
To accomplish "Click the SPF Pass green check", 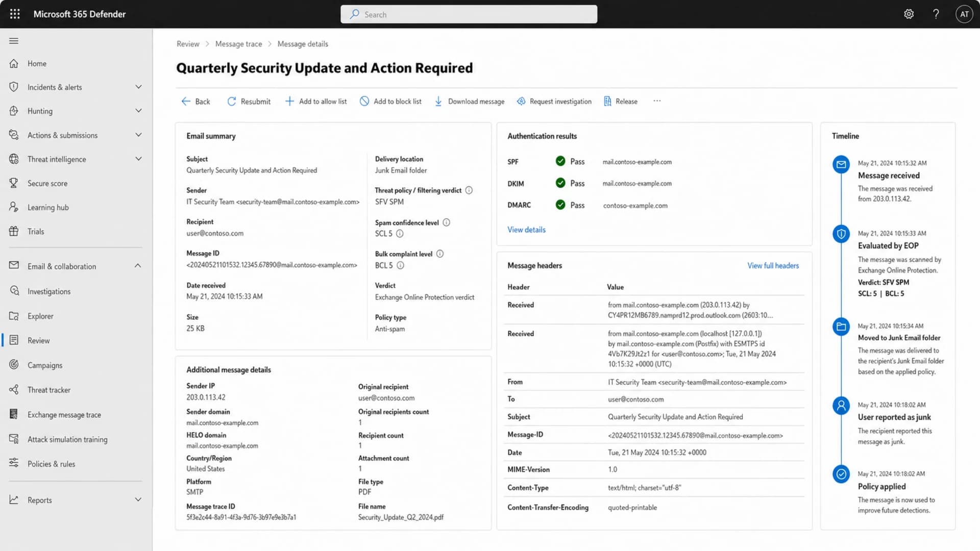I will pos(560,161).
